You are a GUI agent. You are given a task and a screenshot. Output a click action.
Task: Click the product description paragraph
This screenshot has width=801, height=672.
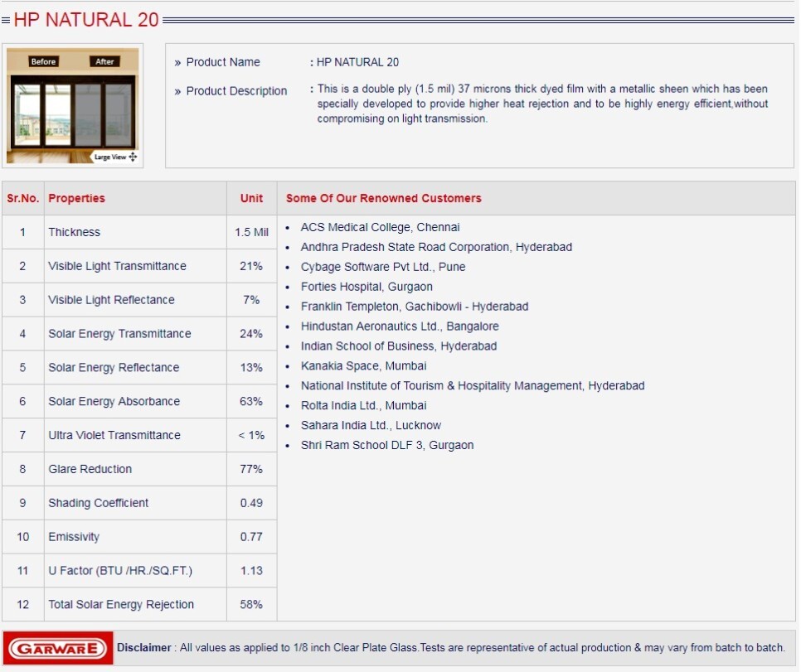click(x=542, y=104)
